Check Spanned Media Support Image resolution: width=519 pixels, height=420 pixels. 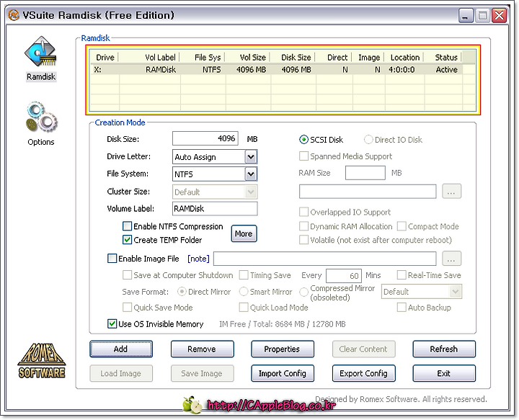pos(303,156)
